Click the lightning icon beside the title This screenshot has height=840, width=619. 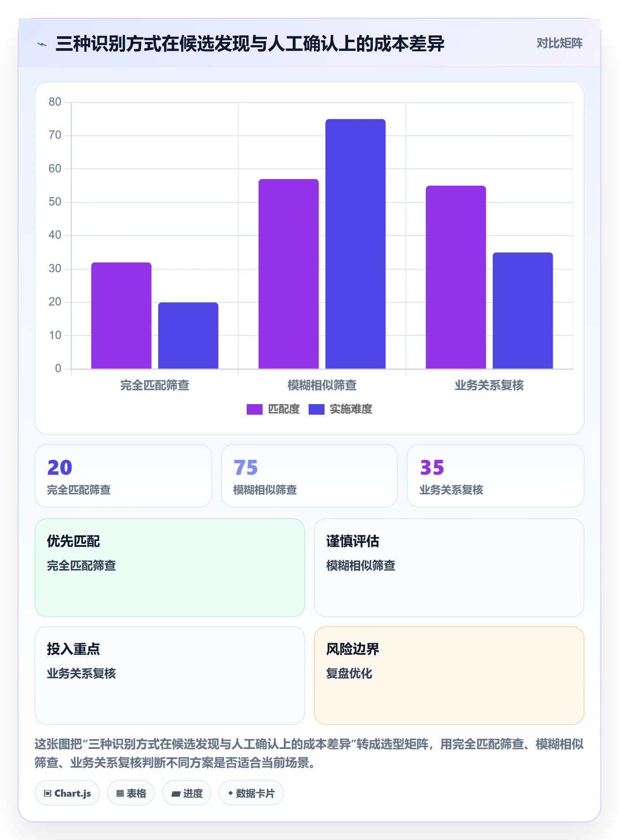[42, 44]
